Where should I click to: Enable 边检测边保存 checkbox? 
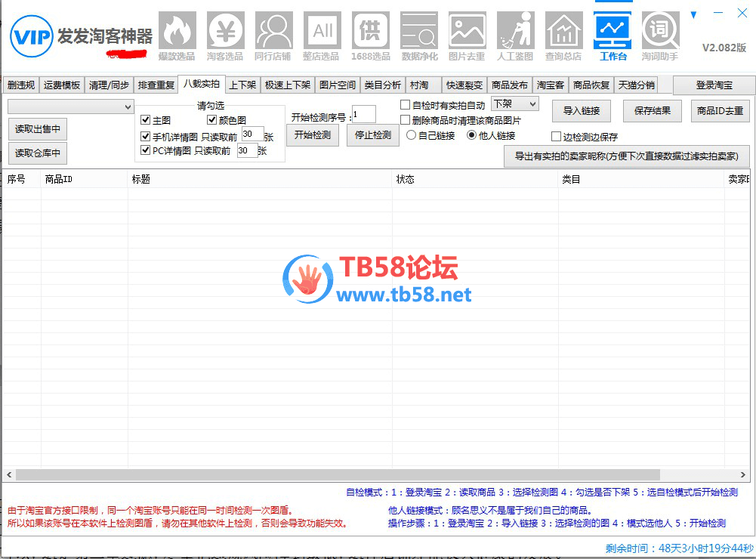tap(556, 137)
